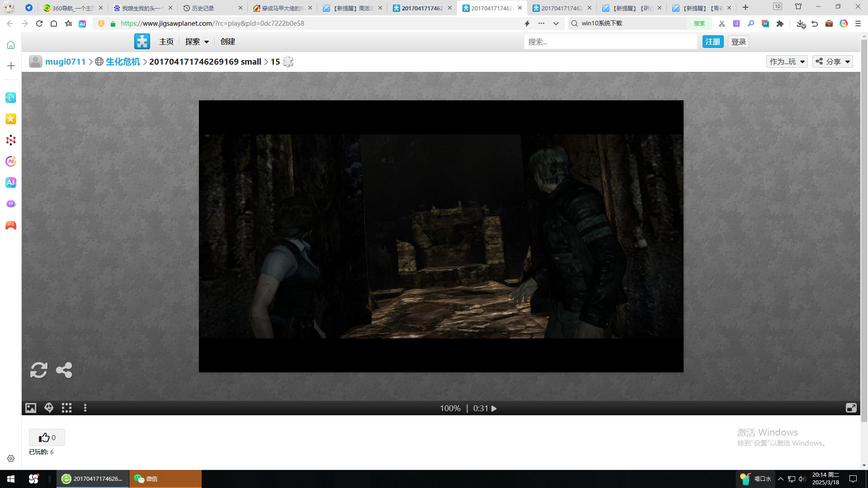This screenshot has height=488, width=868.
Task: Open the purple translate extension icon
Action: coord(736,23)
